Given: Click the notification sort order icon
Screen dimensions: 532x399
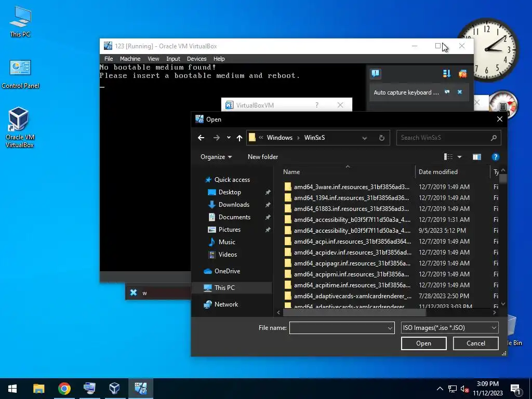Looking at the screenshot, I should [446, 74].
